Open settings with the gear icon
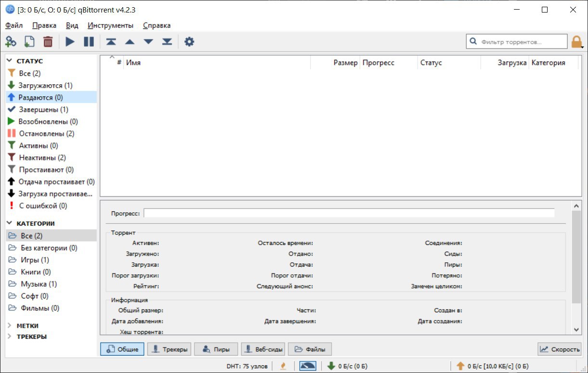588x373 pixels. click(189, 42)
